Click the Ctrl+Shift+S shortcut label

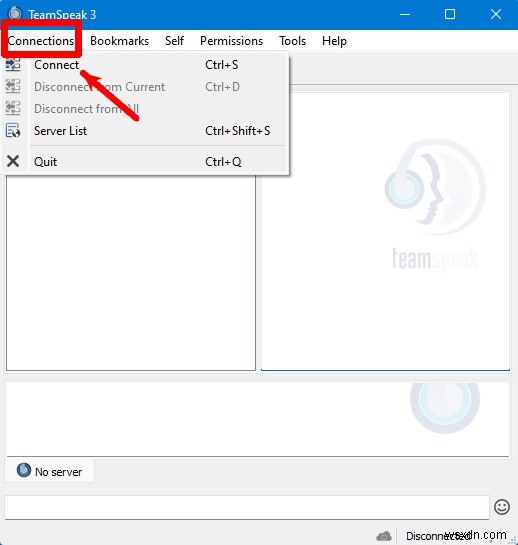tap(237, 131)
